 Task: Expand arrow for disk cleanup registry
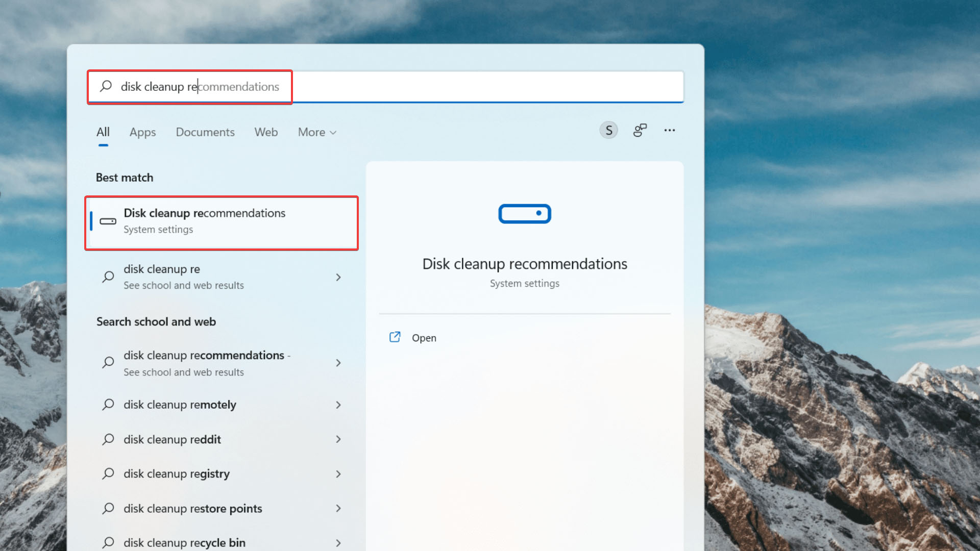pos(338,474)
